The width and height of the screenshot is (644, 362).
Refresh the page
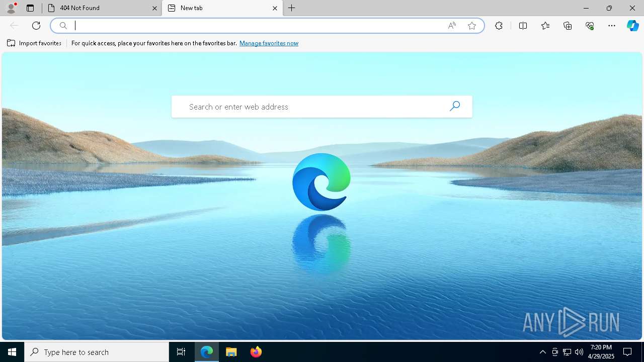point(36,26)
